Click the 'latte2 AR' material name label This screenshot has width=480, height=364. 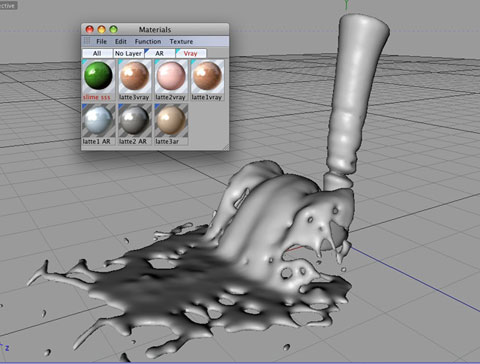point(133,142)
